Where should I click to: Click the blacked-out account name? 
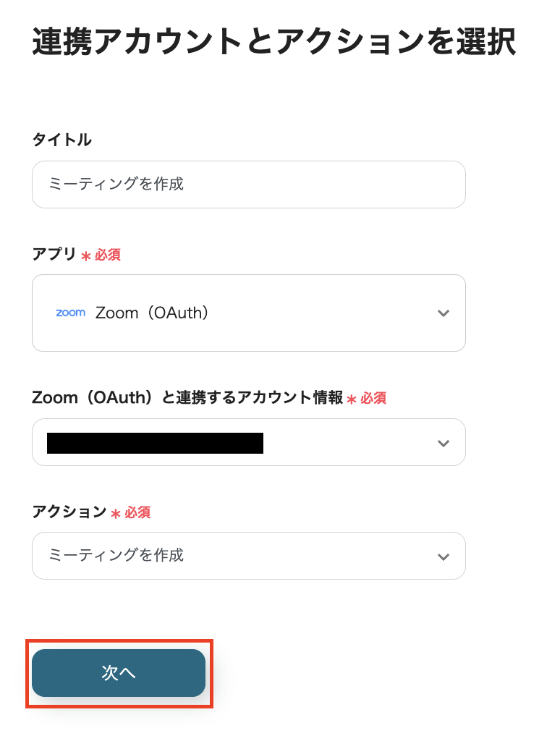tap(155, 443)
